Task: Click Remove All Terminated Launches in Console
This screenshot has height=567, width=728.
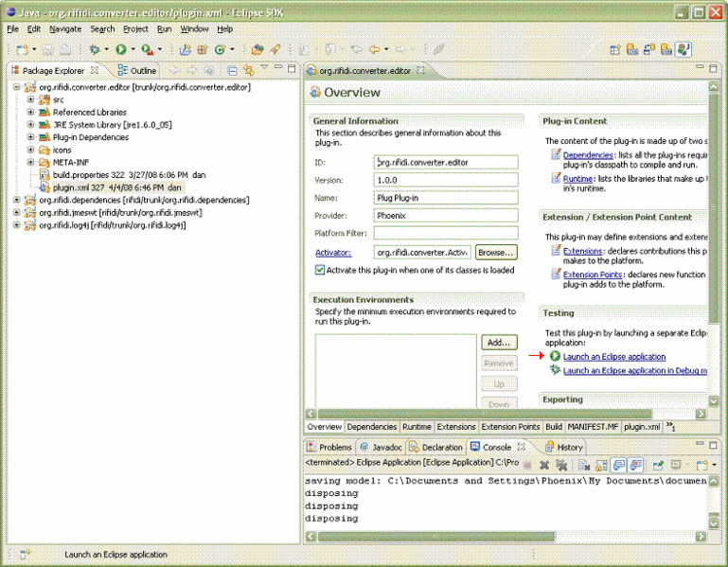Action: pos(560,464)
